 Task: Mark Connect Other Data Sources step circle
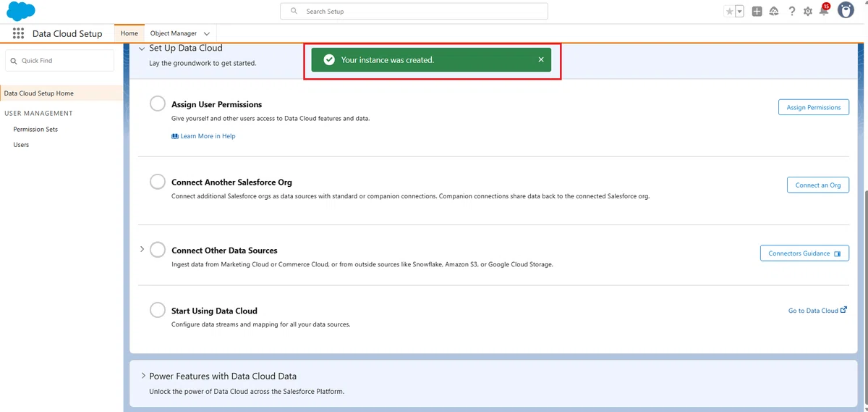click(x=158, y=250)
